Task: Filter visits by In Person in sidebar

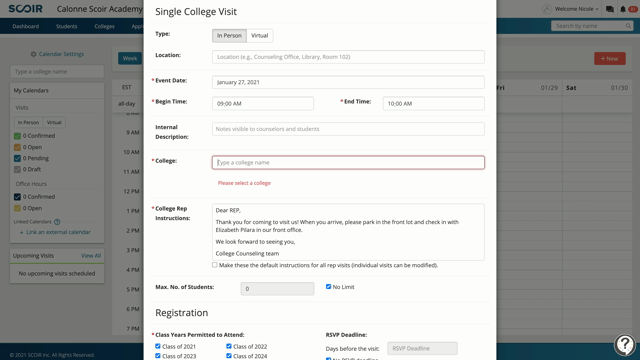Action: tap(28, 122)
